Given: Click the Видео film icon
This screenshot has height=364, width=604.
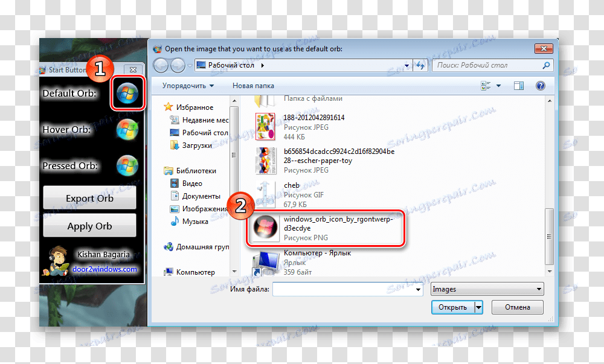Looking at the screenshot, I should [x=175, y=184].
